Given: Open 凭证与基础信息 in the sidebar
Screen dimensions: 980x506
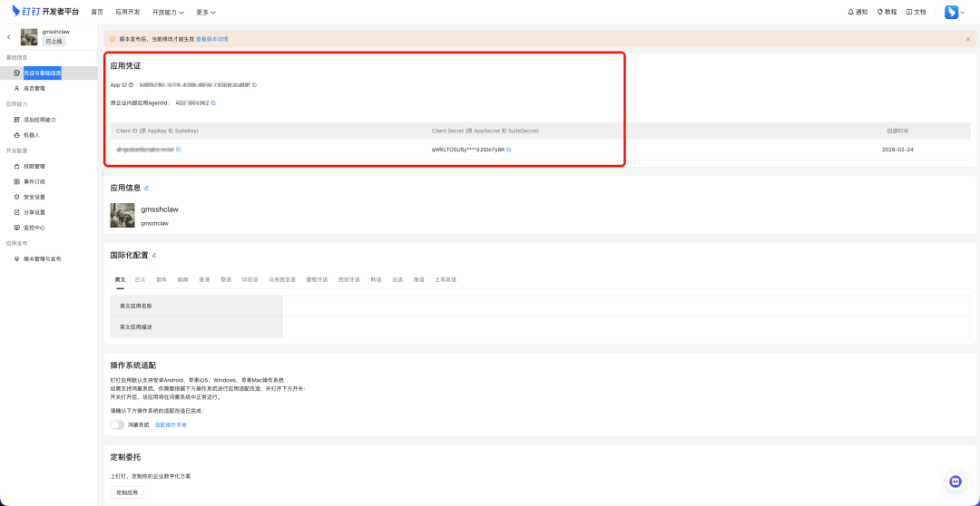Looking at the screenshot, I should pos(43,73).
